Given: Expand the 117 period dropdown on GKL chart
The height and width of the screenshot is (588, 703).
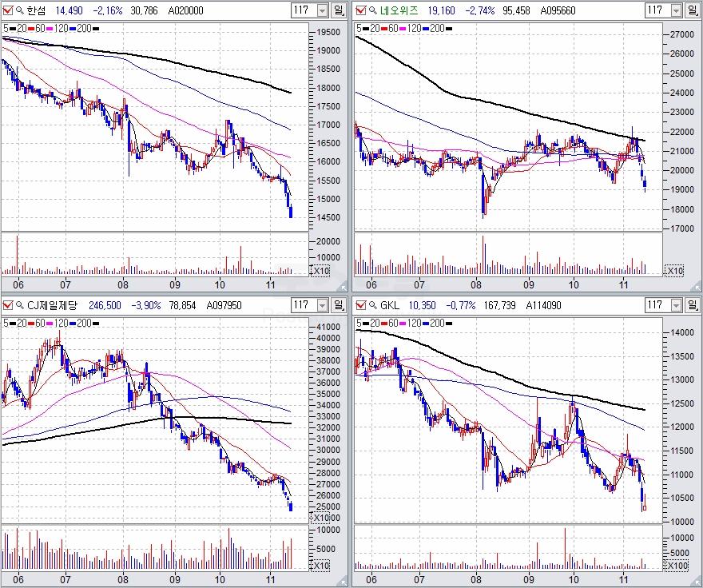Looking at the screenshot, I should tap(674, 304).
